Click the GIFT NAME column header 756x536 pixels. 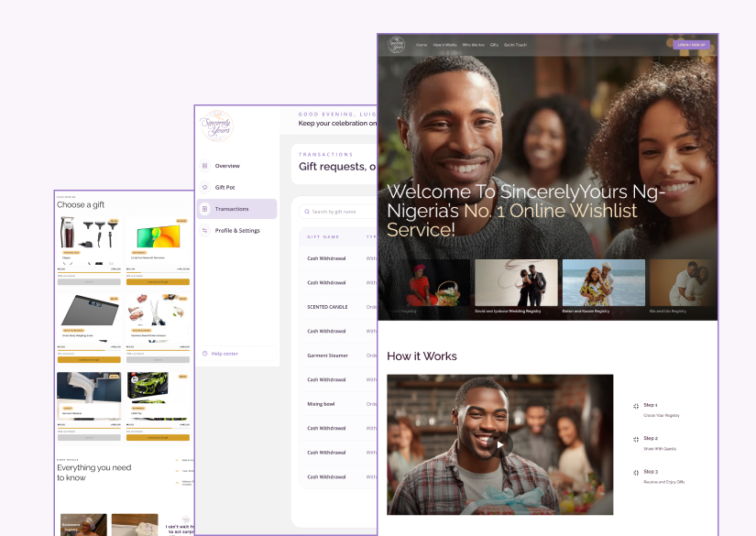tap(323, 237)
